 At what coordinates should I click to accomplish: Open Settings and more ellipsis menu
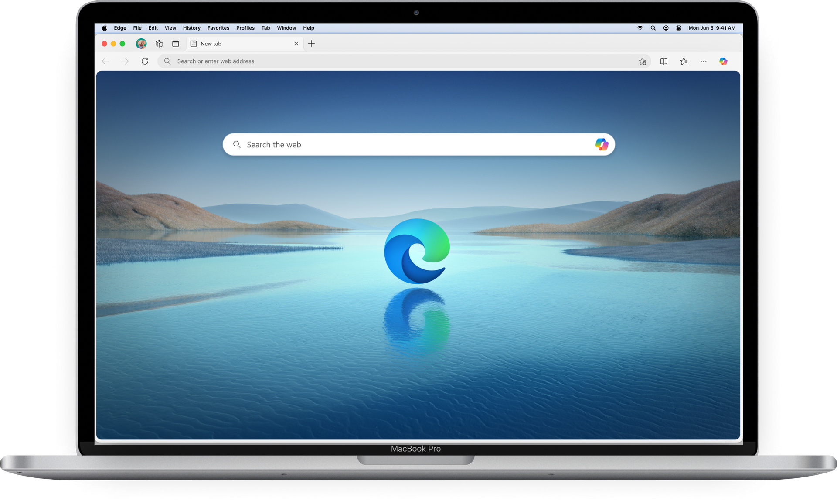704,61
